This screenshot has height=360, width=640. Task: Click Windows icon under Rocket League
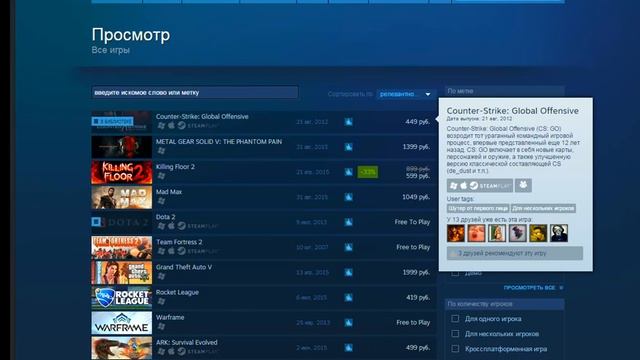pos(161,301)
